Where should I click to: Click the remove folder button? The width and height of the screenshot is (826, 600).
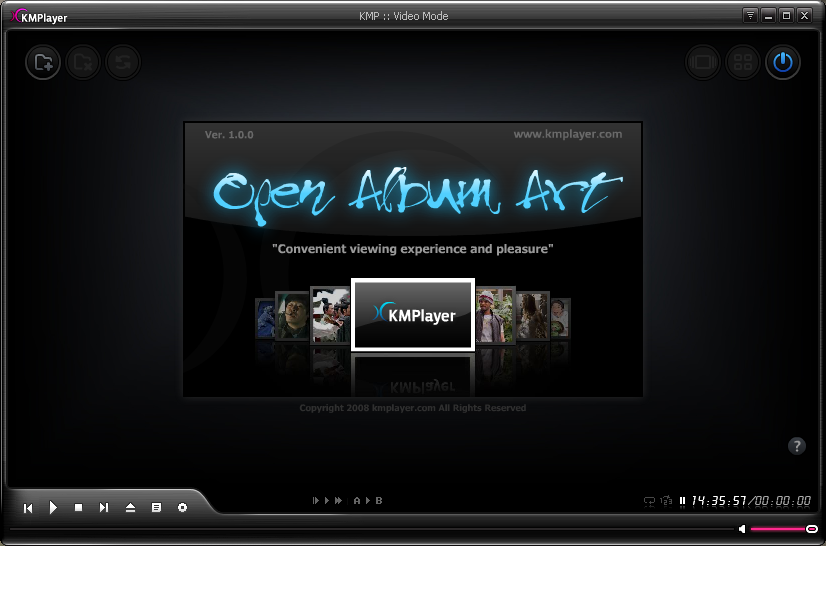pyautogui.click(x=83, y=62)
